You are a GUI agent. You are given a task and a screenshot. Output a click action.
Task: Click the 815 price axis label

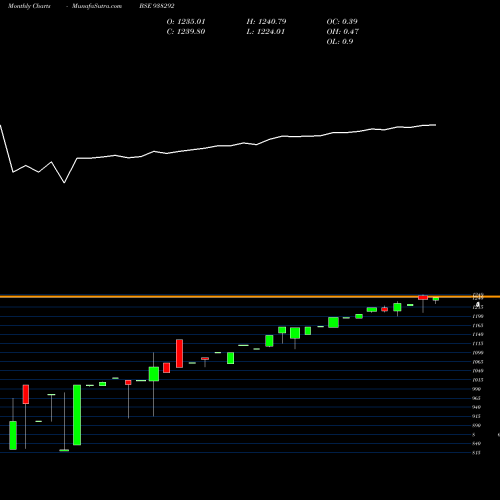point(477,453)
